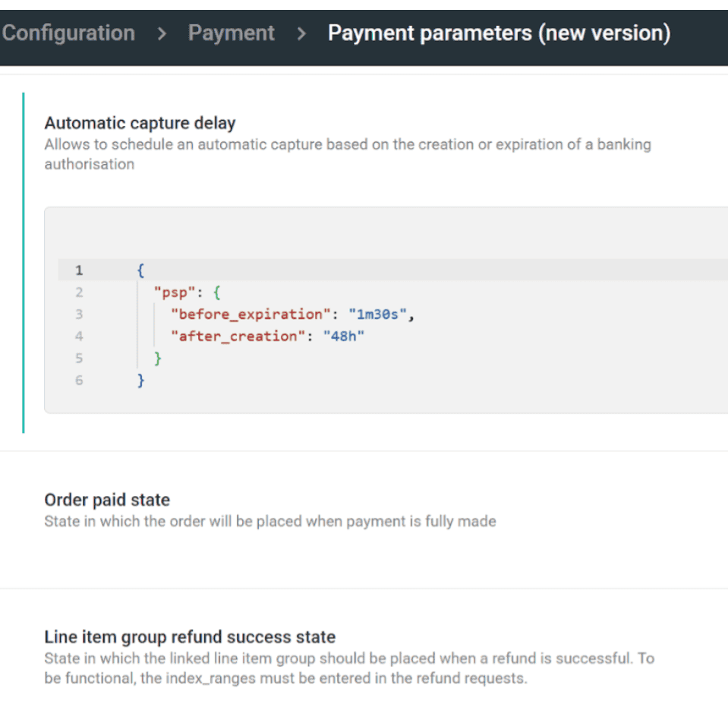Click line number 3 in the code editor

pyautogui.click(x=79, y=314)
